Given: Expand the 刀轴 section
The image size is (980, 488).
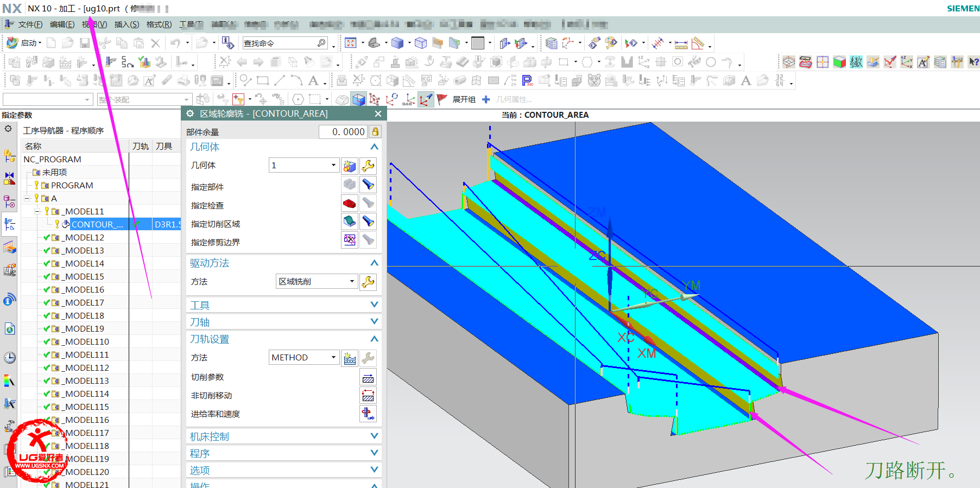Looking at the screenshot, I should click(374, 322).
